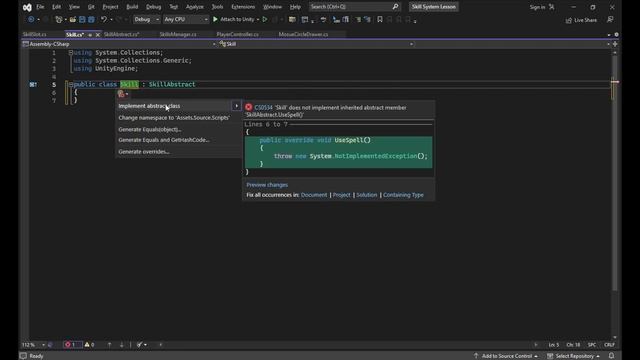640x360 pixels.
Task: Click the warnings count indicator
Action: point(89,344)
